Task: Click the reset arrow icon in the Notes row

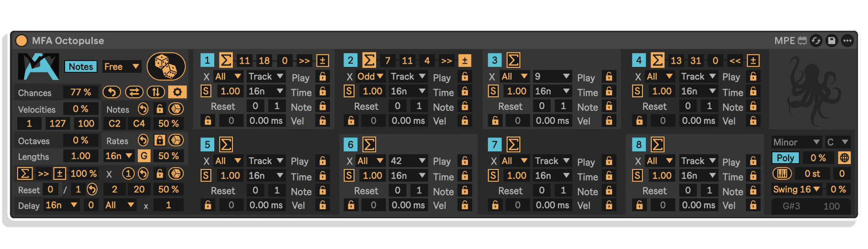Action: click(143, 109)
